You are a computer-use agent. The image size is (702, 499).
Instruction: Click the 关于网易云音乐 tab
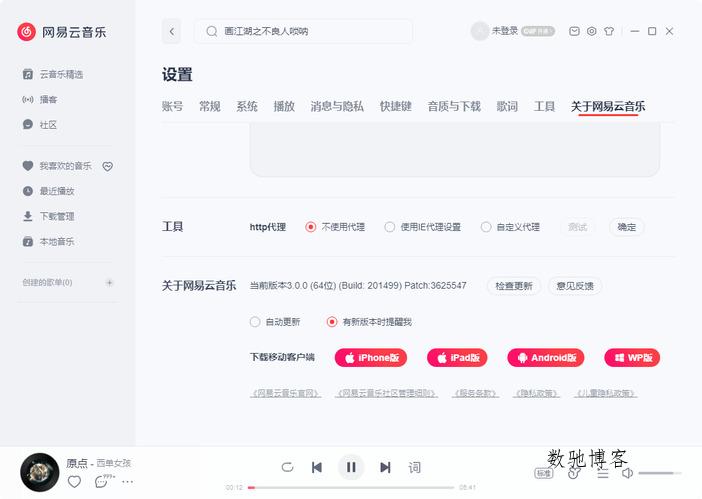click(x=608, y=107)
